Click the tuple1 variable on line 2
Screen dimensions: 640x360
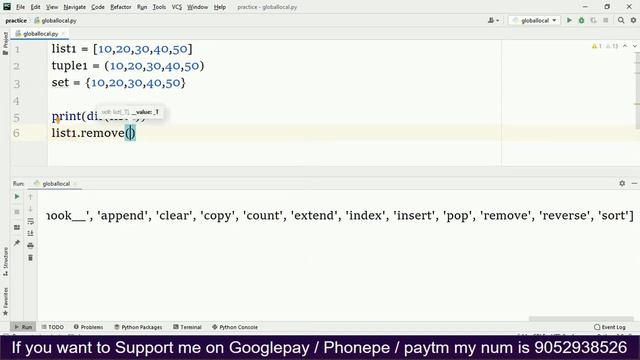click(x=69, y=66)
